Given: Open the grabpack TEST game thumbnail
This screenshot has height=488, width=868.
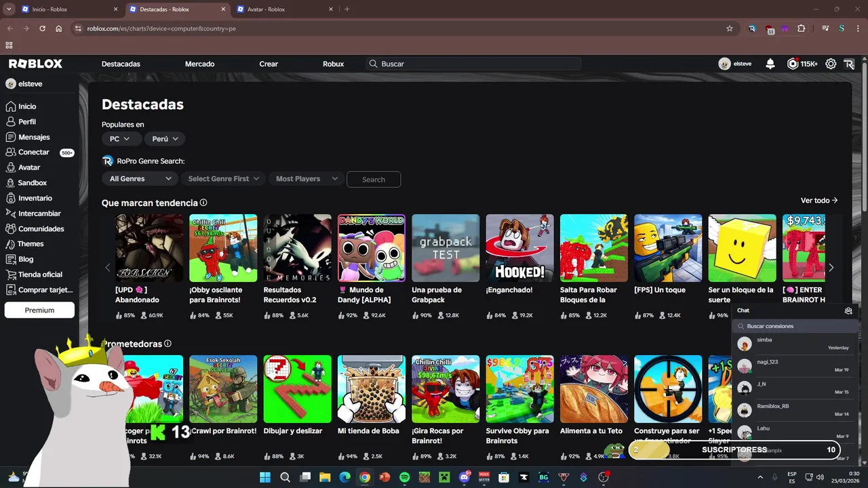Looking at the screenshot, I should (x=446, y=248).
